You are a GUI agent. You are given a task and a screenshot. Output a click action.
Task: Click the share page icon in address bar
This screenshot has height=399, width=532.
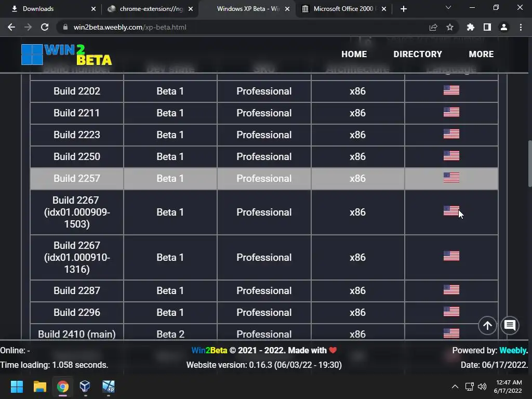tap(433, 27)
